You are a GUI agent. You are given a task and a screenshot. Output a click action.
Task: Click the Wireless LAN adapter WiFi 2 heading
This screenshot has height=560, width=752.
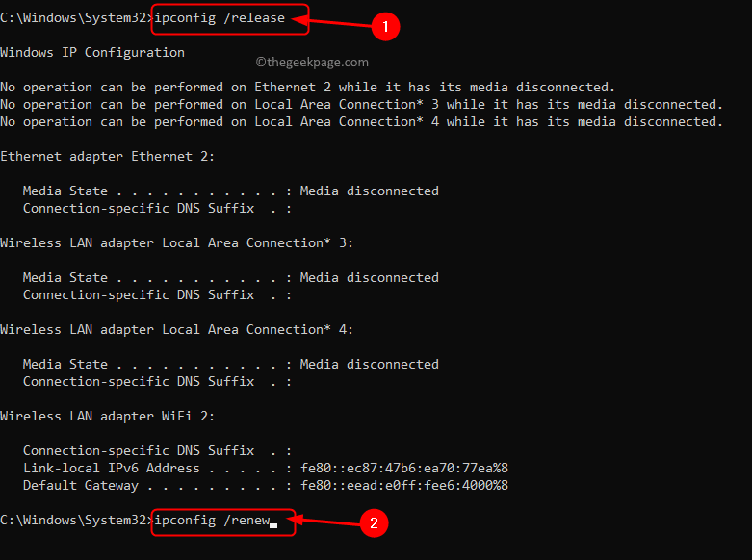pos(108,417)
